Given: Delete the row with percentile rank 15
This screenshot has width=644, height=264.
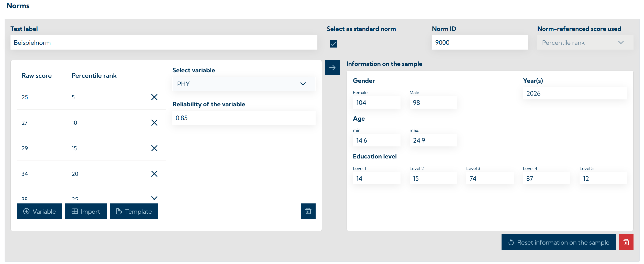Looking at the screenshot, I should click(154, 148).
